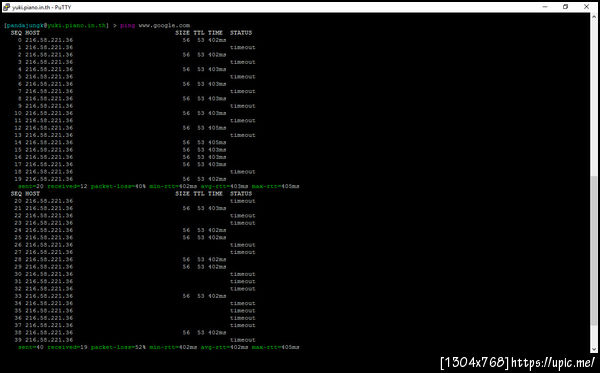The height and width of the screenshot is (373, 600).
Task: Maximize the PuTTY window
Action: [x=566, y=7]
